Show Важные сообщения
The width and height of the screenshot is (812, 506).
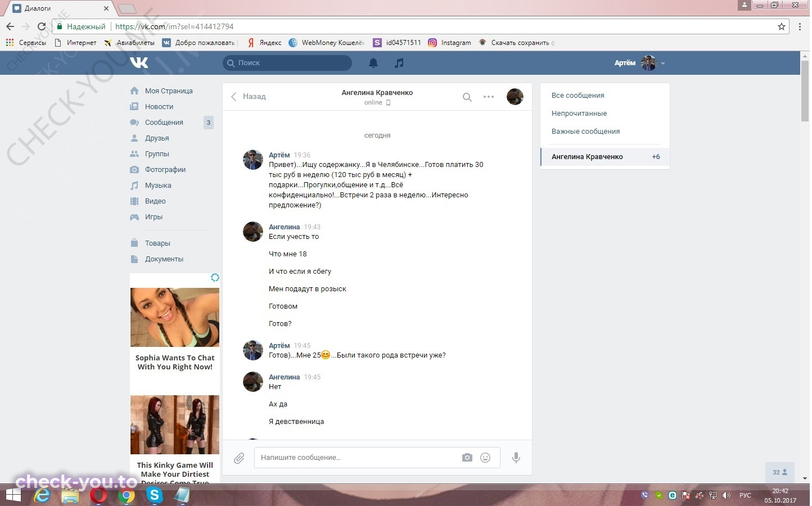(585, 132)
